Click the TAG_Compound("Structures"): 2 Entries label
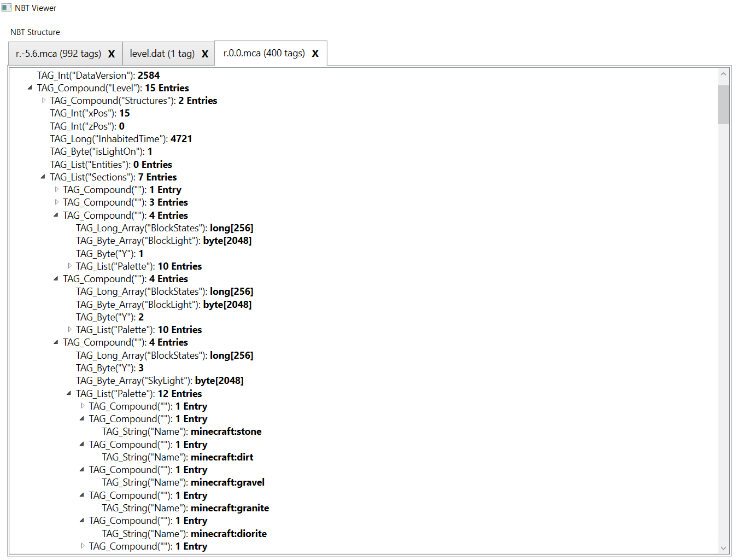750x560 pixels. (x=134, y=101)
